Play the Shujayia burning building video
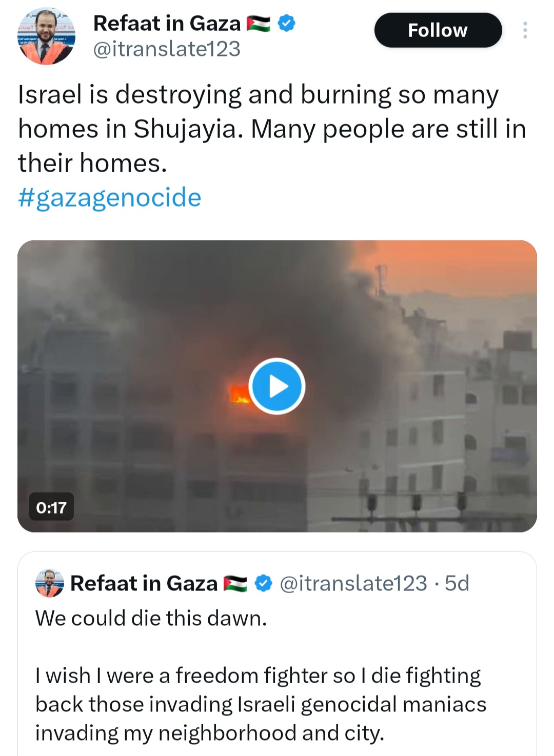This screenshot has width=554, height=756. [x=277, y=386]
